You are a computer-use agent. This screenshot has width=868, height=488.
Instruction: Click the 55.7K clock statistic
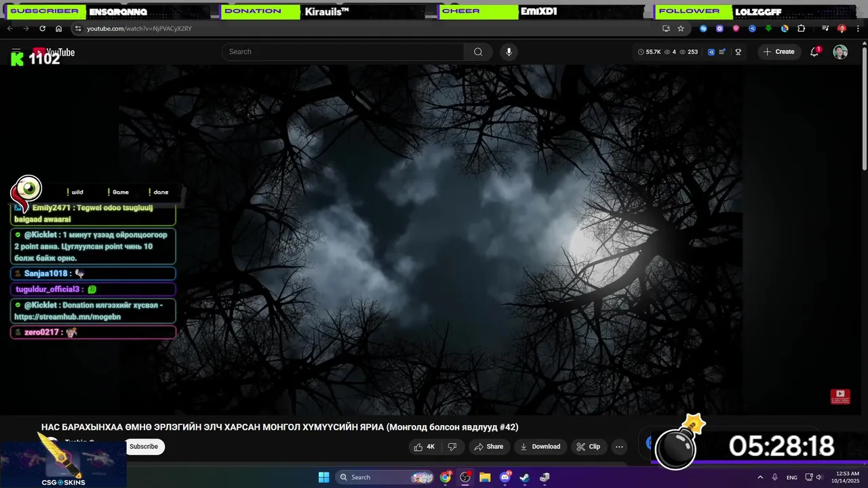650,52
